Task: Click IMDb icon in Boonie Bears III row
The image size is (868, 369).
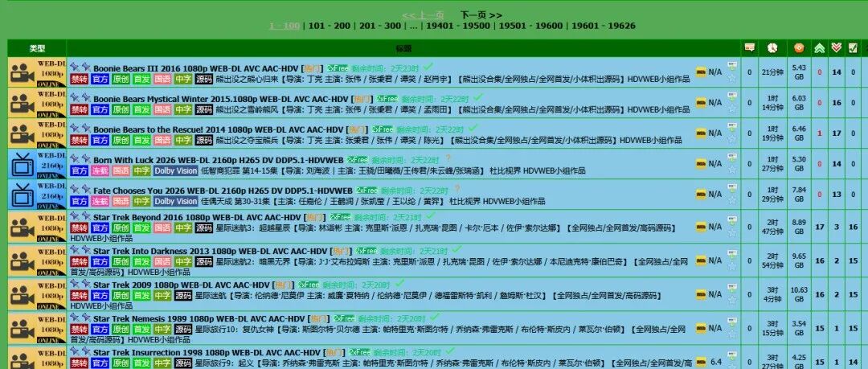Action: (x=701, y=72)
